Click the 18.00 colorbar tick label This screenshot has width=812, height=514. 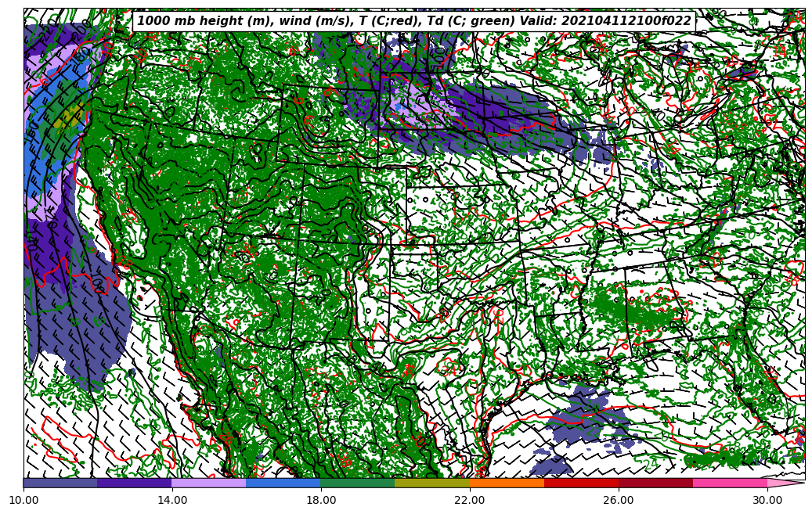pyautogui.click(x=321, y=499)
